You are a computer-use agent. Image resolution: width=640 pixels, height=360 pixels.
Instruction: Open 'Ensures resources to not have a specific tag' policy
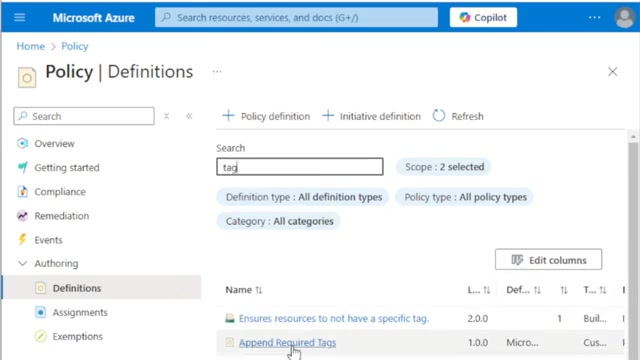tap(334, 318)
